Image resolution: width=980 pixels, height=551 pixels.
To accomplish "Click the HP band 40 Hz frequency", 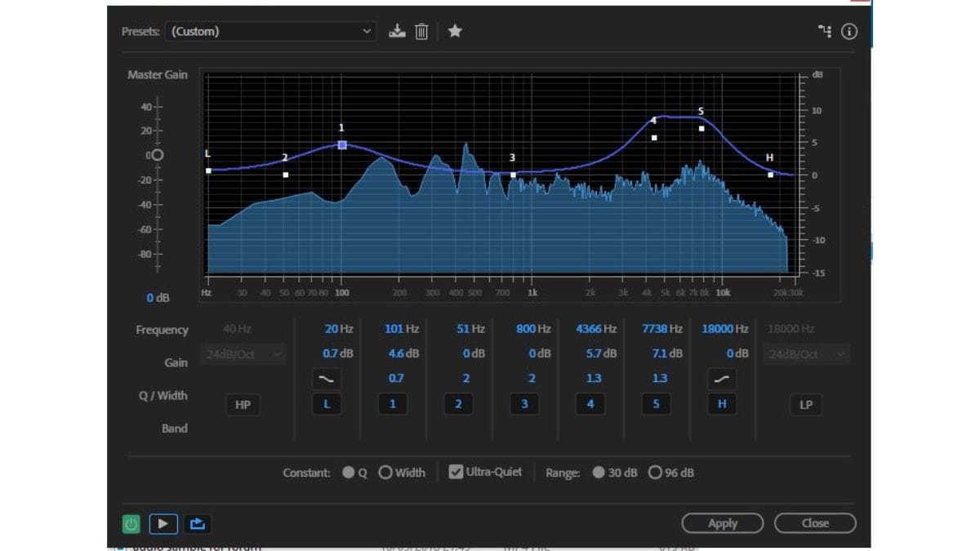I will point(237,329).
